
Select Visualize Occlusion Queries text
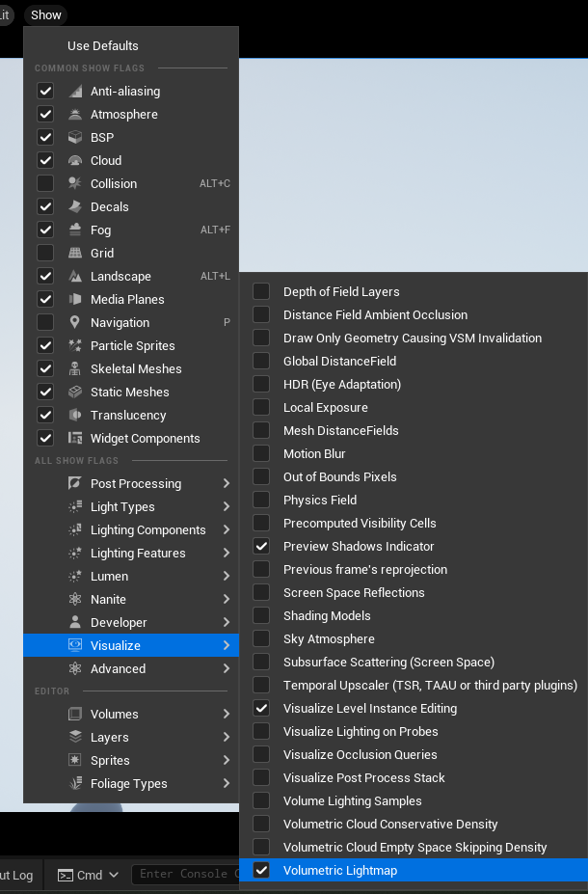(x=361, y=755)
